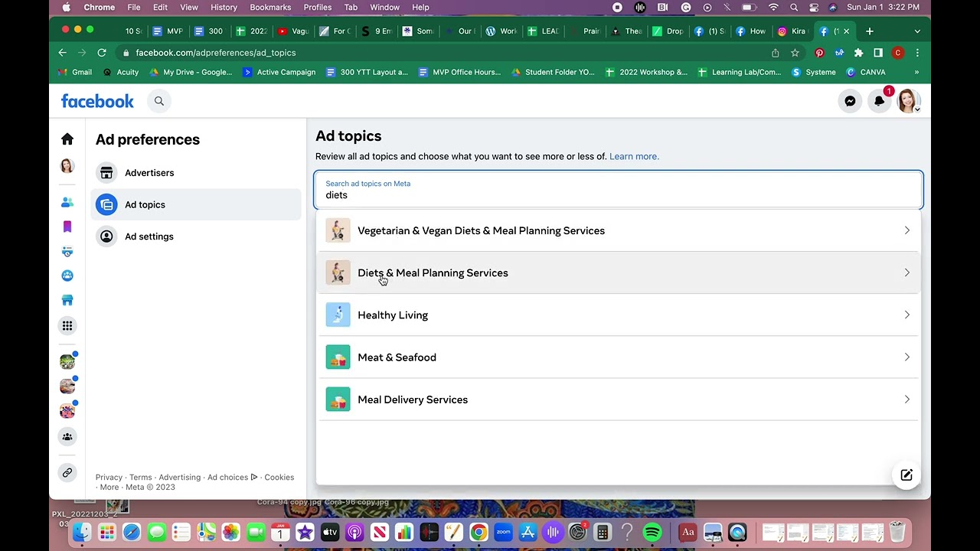Image resolution: width=980 pixels, height=551 pixels.
Task: Open your profile picture in left sidebar
Action: pos(67,166)
